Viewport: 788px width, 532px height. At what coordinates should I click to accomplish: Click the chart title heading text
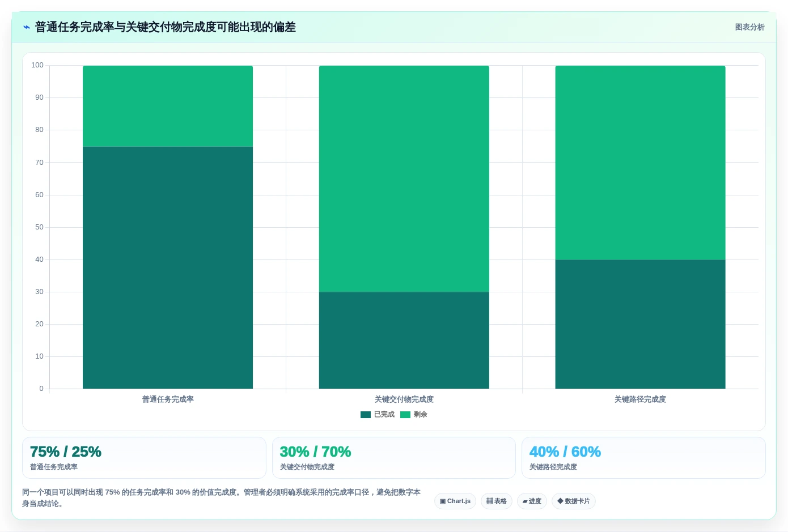(x=166, y=27)
